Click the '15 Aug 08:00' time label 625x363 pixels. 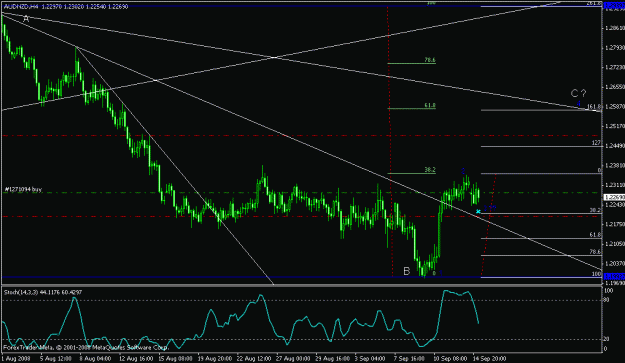click(x=175, y=359)
